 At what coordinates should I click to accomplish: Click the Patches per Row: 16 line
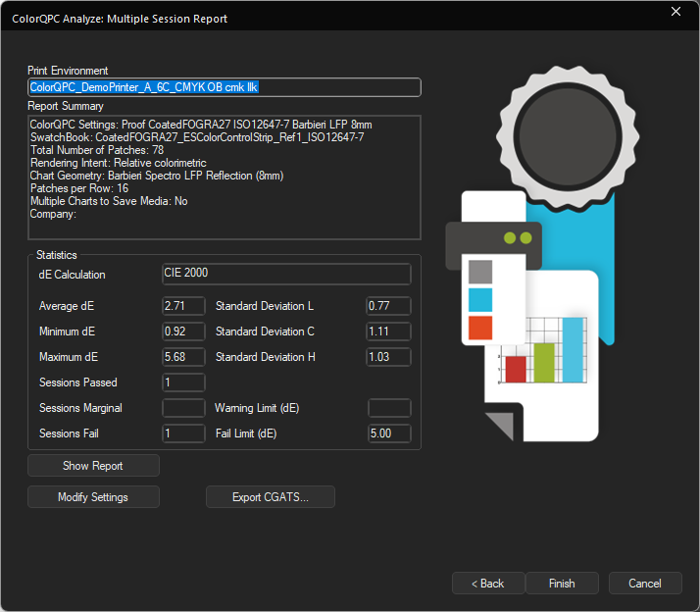point(79,188)
